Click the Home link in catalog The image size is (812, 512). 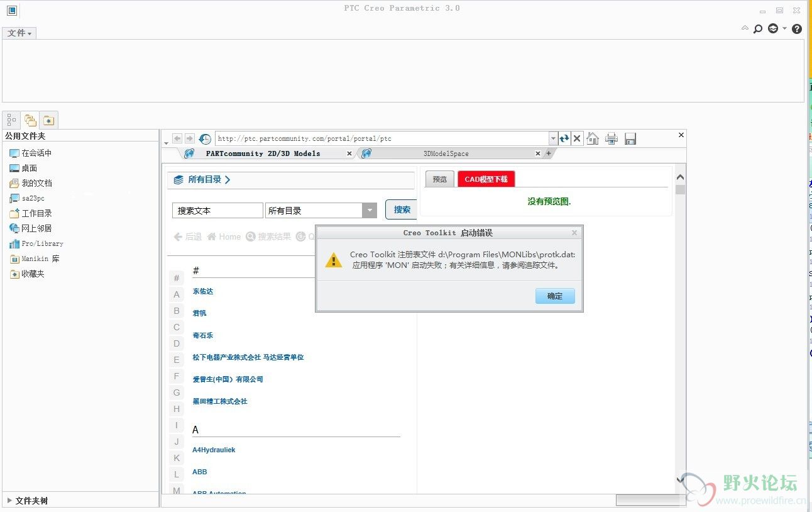pyautogui.click(x=224, y=237)
